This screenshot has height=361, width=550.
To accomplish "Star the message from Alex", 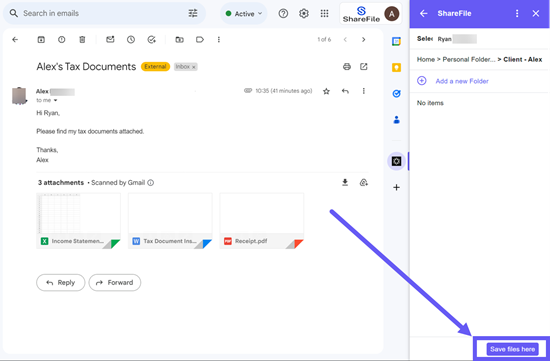I will tap(326, 92).
